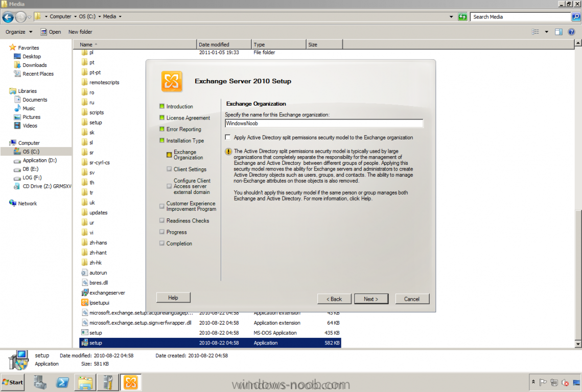Image resolution: width=582 pixels, height=392 pixels.
Task: Expand the Media breadcrumb dropdown arrow
Action: 120,17
